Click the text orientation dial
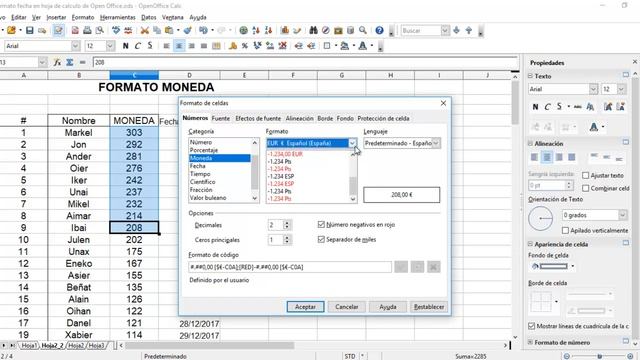This screenshot has height=360, width=640. point(540,219)
